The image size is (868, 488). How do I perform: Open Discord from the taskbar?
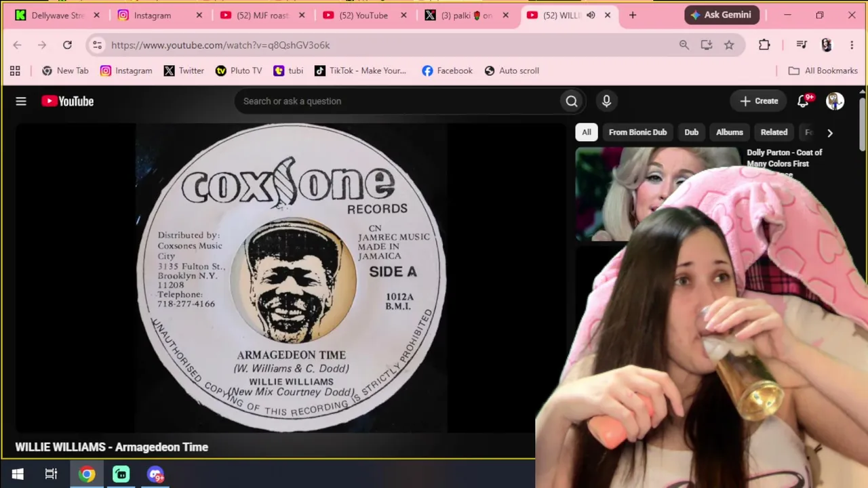click(x=155, y=474)
